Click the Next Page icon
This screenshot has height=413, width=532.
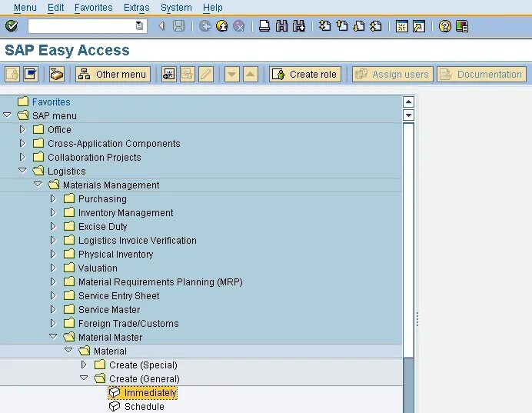point(359,26)
